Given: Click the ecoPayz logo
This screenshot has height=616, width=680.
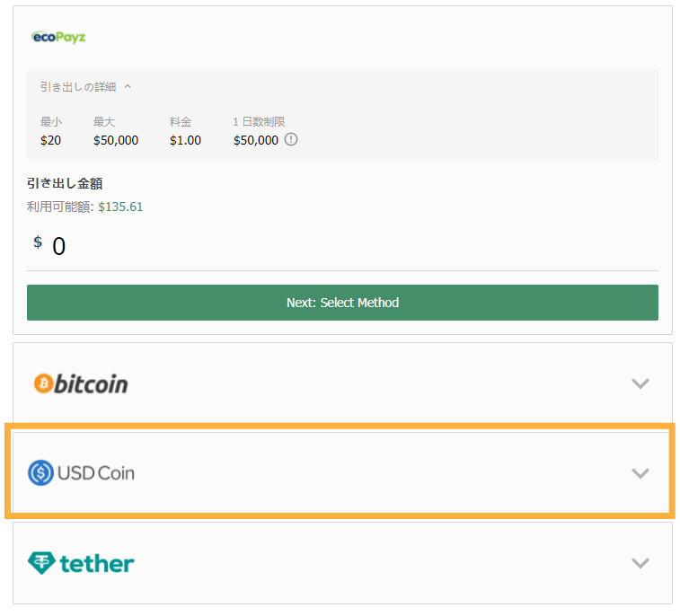Looking at the screenshot, I should pyautogui.click(x=58, y=38).
